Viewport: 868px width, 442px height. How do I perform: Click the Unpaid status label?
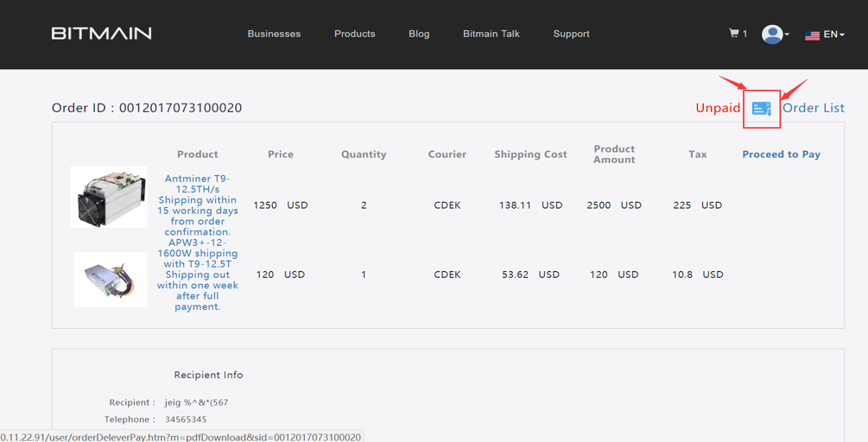(718, 108)
